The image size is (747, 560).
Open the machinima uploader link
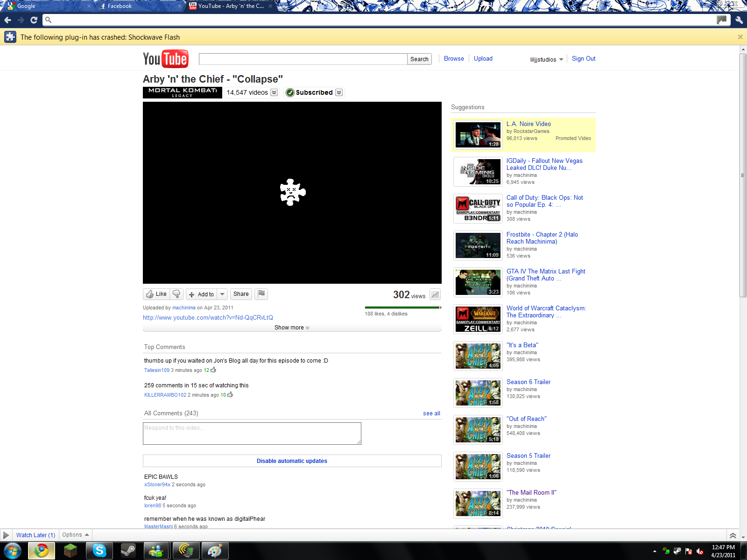pyautogui.click(x=184, y=308)
